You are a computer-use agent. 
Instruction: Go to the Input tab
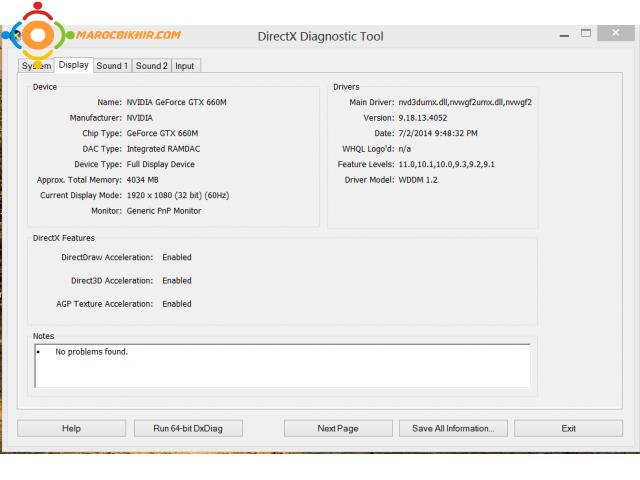click(184, 66)
